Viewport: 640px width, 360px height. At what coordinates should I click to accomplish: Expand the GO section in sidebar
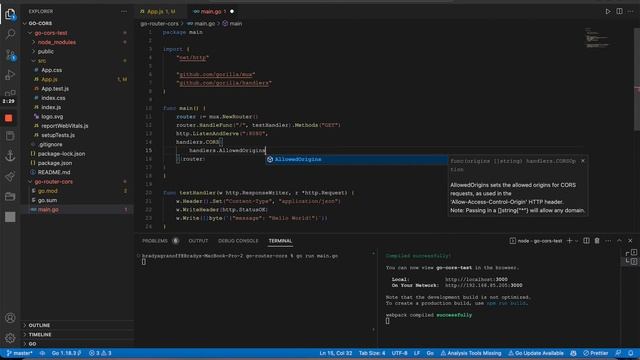tap(78, 344)
